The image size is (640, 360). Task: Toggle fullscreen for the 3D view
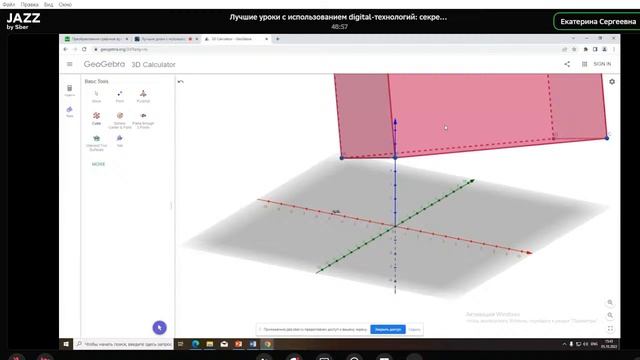click(610, 328)
